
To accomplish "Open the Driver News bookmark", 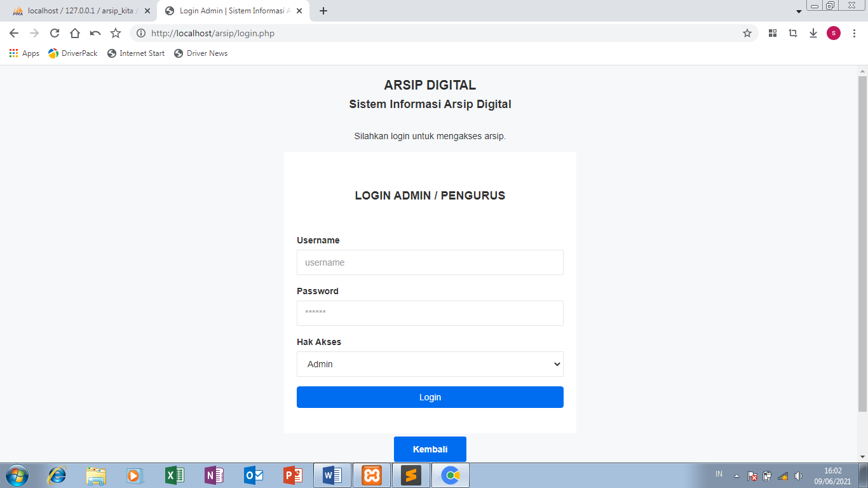I will pos(201,53).
